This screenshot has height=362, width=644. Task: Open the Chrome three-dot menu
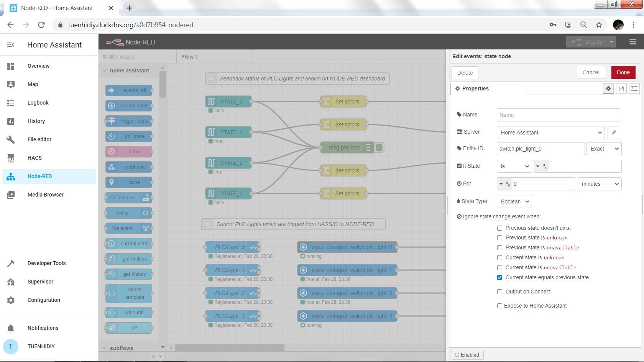coord(633,25)
